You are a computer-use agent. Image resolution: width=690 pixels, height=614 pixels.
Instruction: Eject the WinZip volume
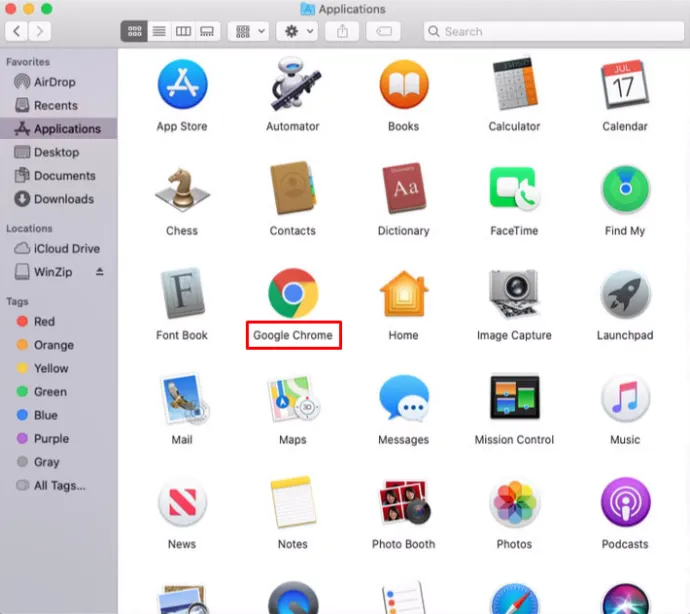100,272
